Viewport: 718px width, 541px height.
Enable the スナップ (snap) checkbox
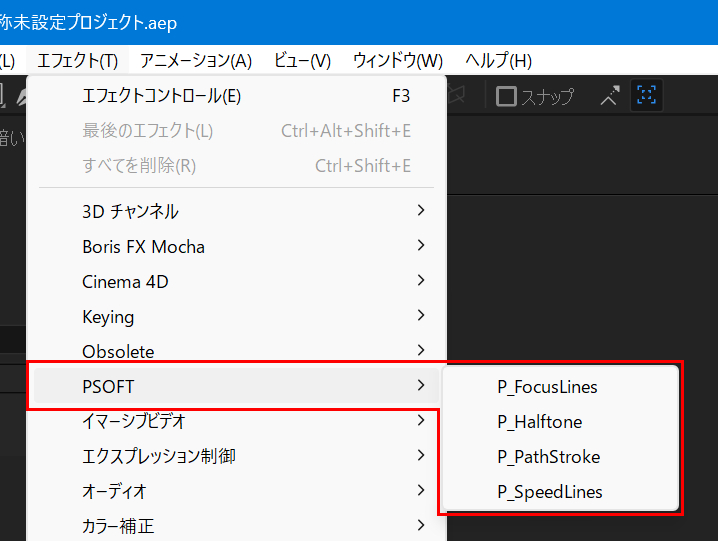pyautogui.click(x=506, y=96)
